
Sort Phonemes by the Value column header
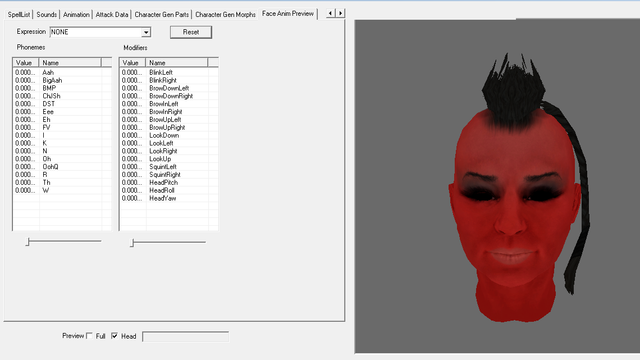[25, 62]
